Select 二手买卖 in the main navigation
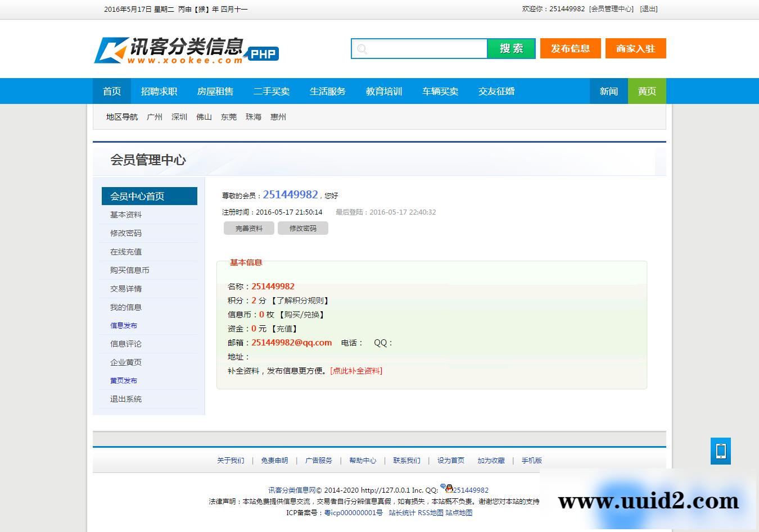The height and width of the screenshot is (532, 759). pyautogui.click(x=272, y=91)
